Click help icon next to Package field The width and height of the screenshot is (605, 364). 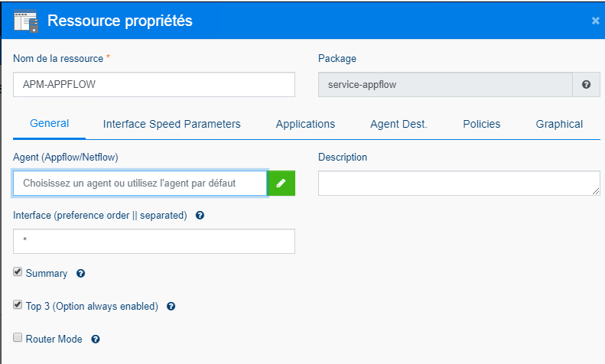[x=586, y=85]
